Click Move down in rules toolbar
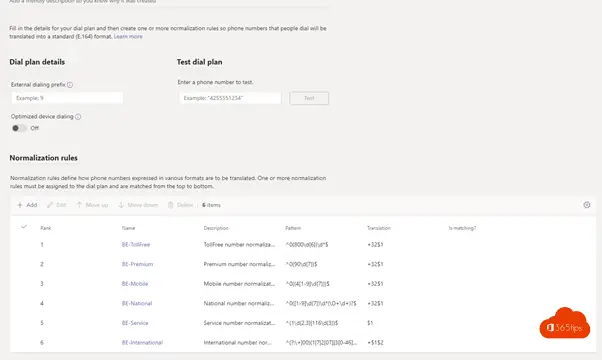602x360 pixels. click(138, 205)
